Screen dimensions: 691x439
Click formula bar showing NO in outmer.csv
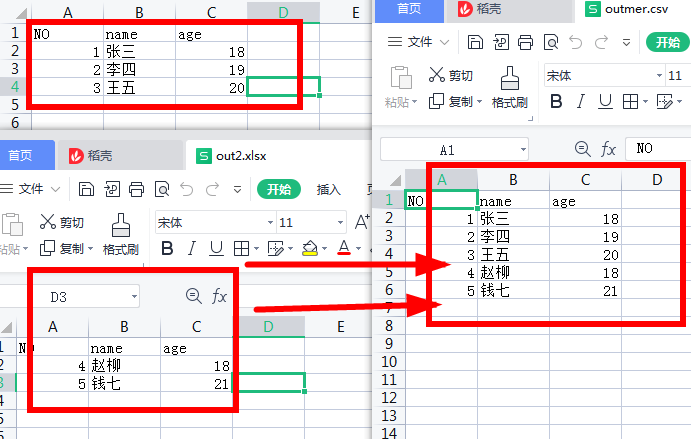658,149
